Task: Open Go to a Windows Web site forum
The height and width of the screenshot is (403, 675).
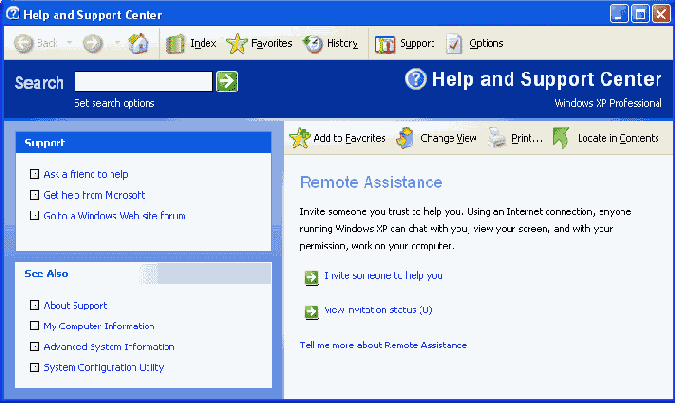Action: tap(115, 216)
